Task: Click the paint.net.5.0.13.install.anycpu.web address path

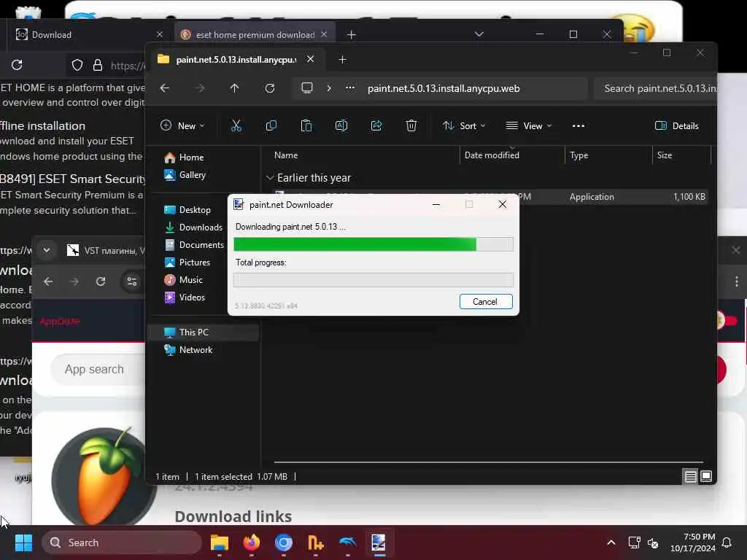Action: click(x=444, y=88)
